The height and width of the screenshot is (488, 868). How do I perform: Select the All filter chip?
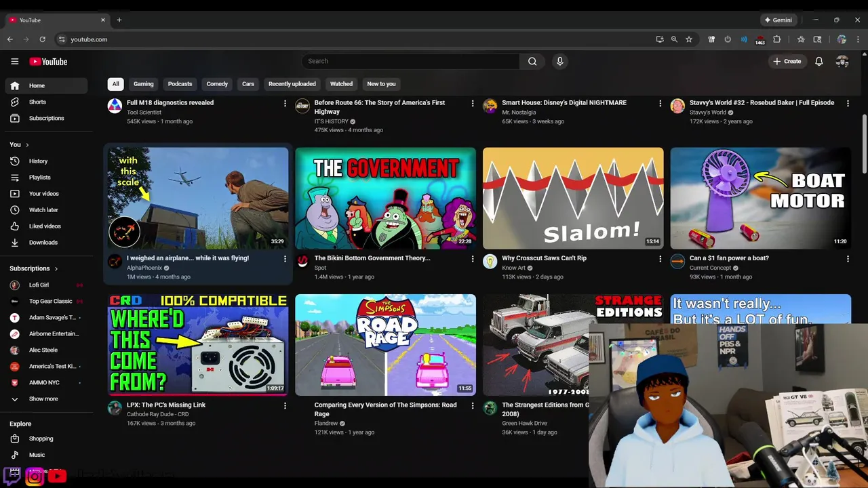115,84
